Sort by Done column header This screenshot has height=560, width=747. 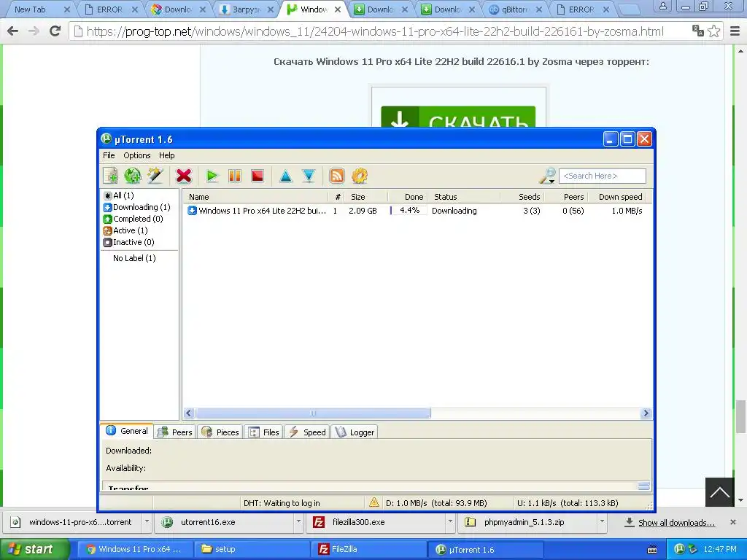[407, 197]
